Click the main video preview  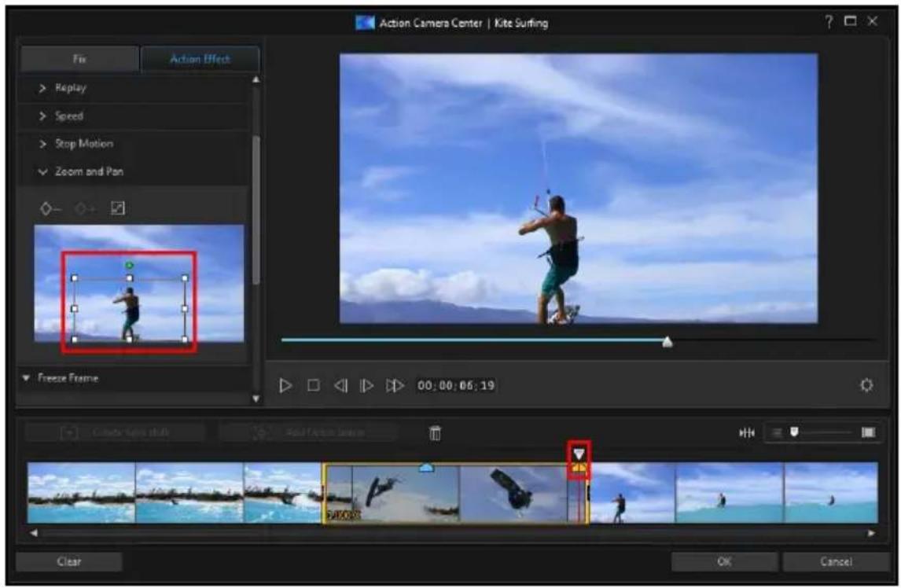(578, 189)
